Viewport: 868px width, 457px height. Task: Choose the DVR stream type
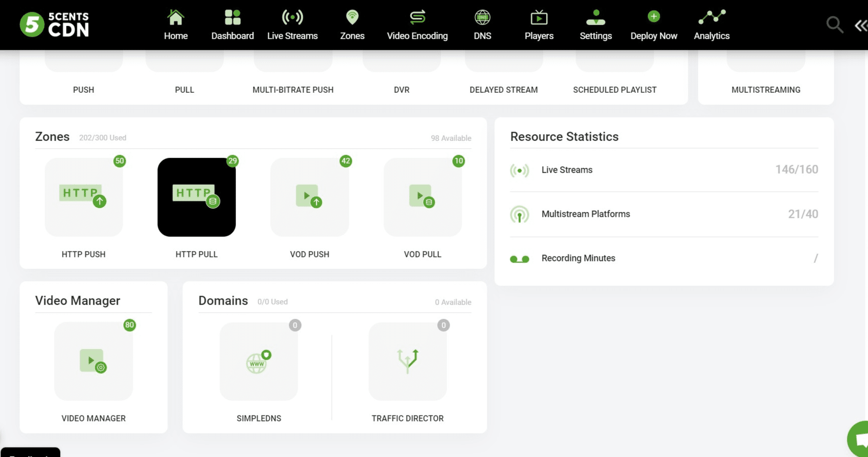pyautogui.click(x=402, y=90)
